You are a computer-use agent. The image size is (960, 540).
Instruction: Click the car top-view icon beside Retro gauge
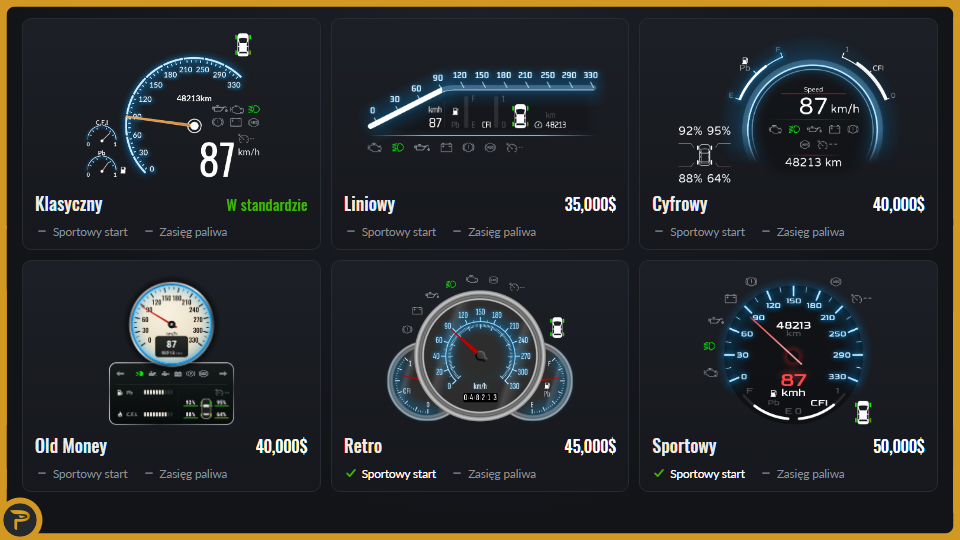(x=557, y=328)
